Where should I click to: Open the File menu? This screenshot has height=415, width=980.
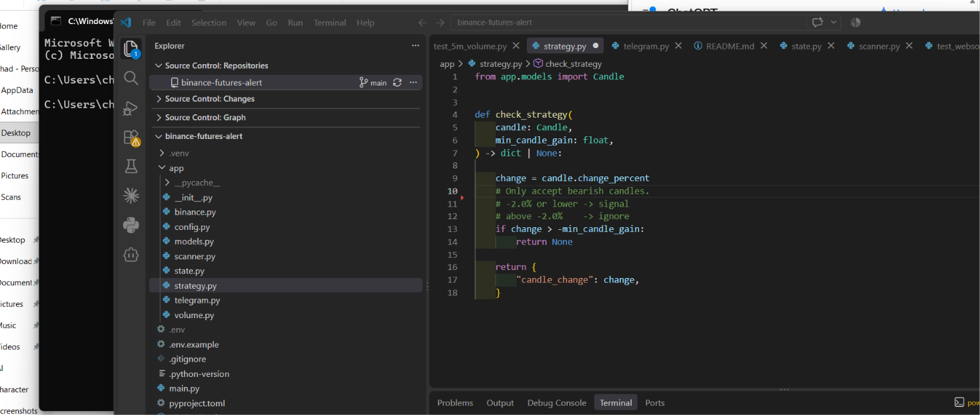click(149, 22)
